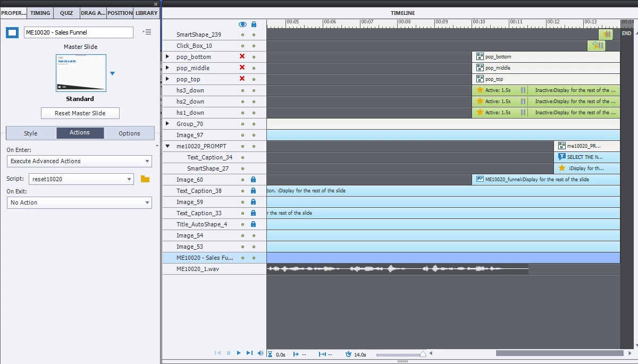Click the lock all icon in timeline header

254,24
